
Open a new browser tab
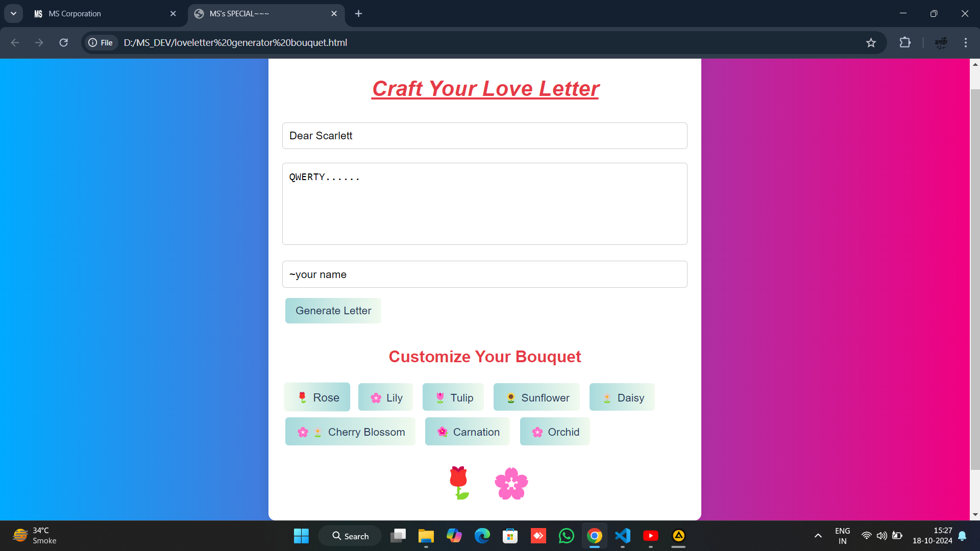(358, 14)
